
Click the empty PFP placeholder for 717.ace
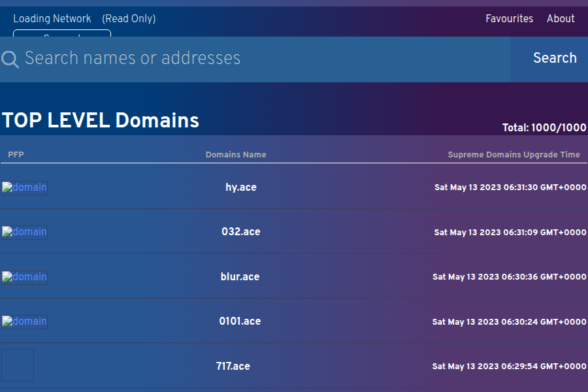pos(17,365)
